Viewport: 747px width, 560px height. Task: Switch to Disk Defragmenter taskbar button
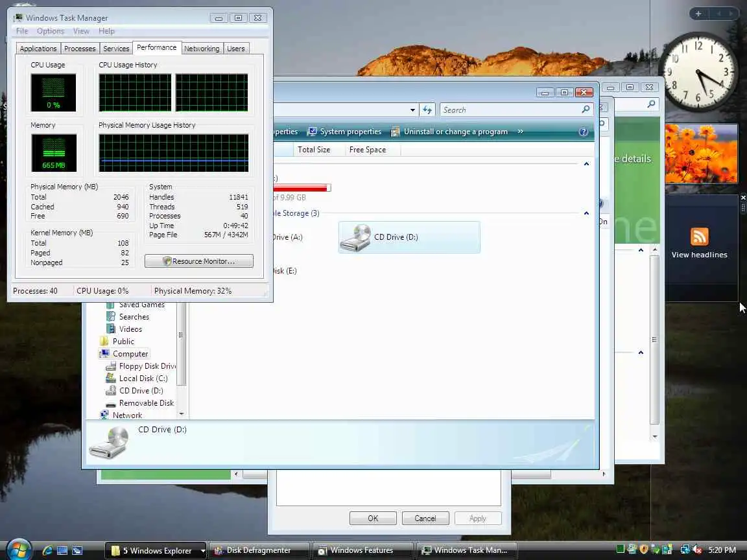point(259,550)
